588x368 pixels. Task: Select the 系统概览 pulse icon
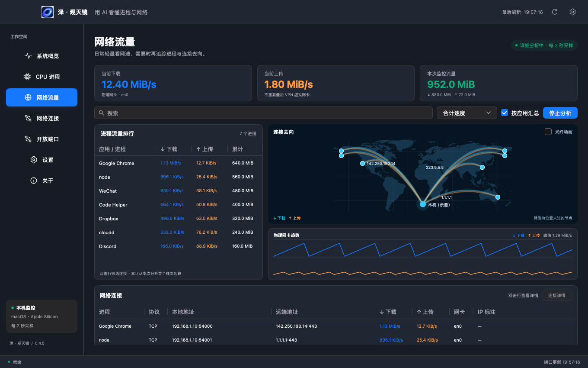28,56
